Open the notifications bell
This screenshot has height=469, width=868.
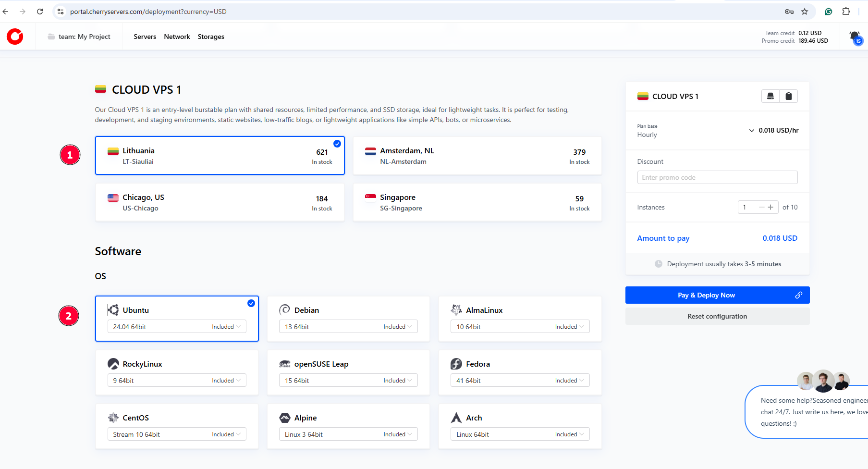(855, 37)
